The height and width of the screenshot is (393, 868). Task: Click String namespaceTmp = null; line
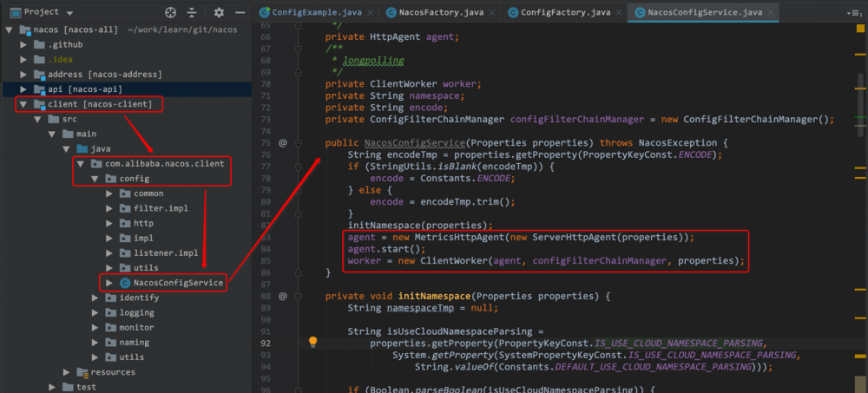click(x=423, y=308)
